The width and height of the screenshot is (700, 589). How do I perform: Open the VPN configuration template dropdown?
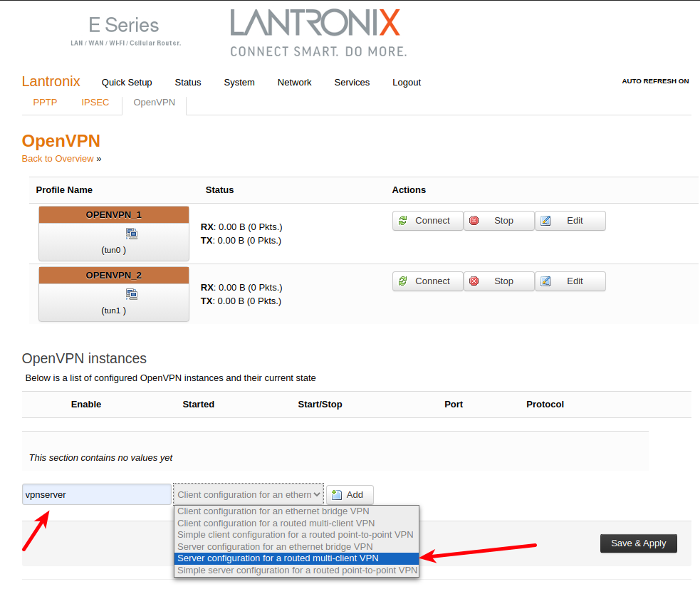click(x=249, y=495)
